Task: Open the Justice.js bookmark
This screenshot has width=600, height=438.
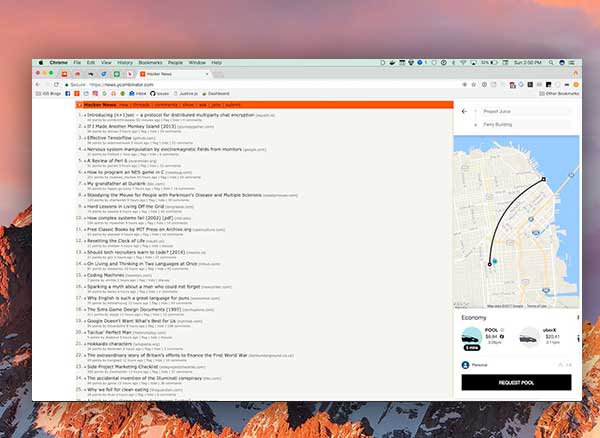Action: pos(186,93)
